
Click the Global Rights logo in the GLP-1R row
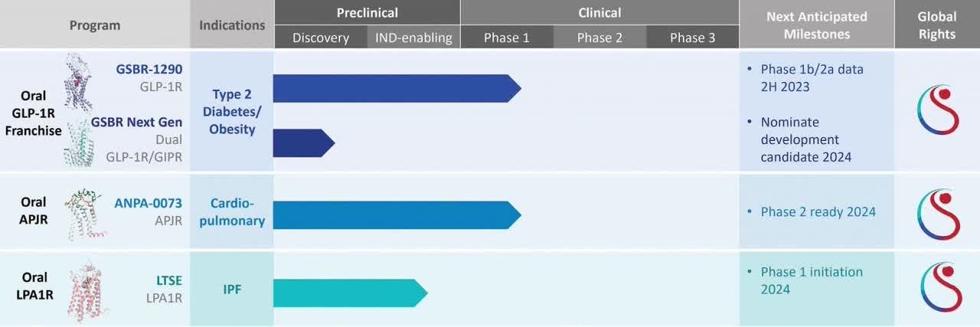(x=937, y=110)
